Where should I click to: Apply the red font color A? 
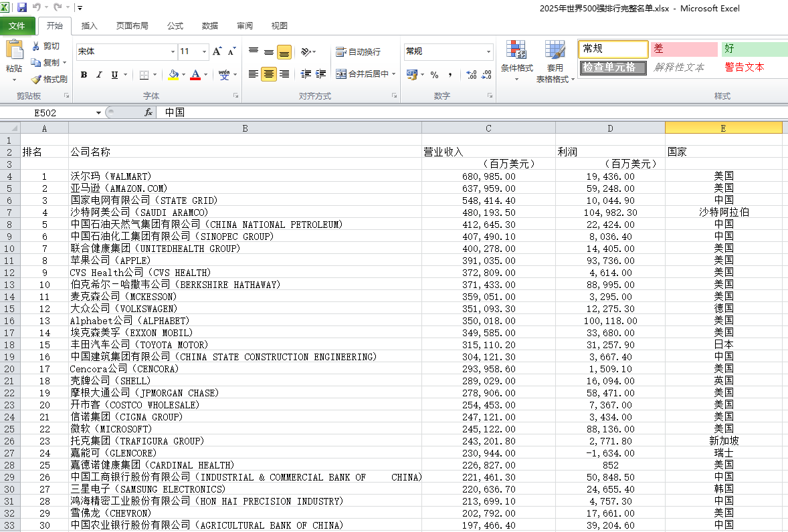point(195,75)
